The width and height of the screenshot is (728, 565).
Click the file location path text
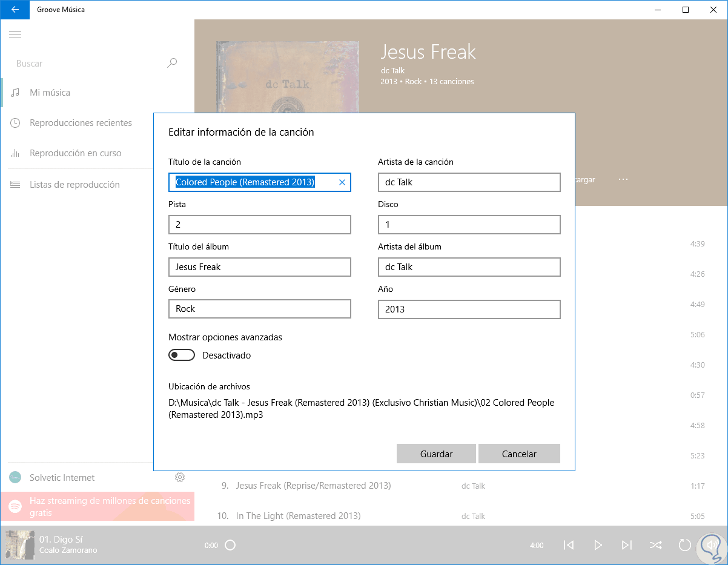362,409
